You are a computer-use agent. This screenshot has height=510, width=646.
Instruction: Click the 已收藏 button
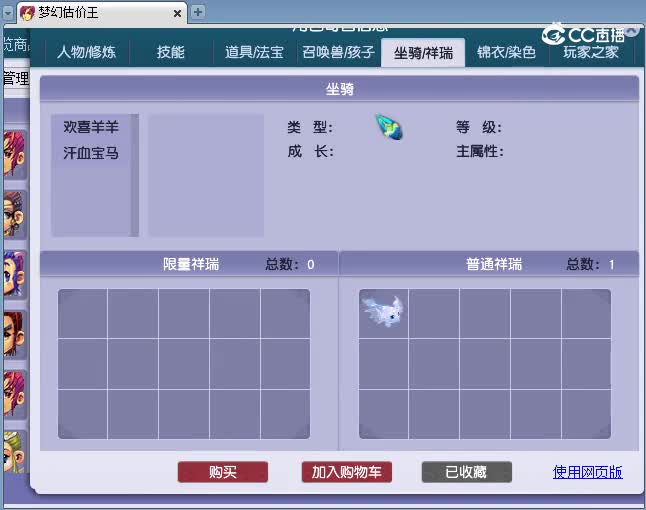[467, 472]
